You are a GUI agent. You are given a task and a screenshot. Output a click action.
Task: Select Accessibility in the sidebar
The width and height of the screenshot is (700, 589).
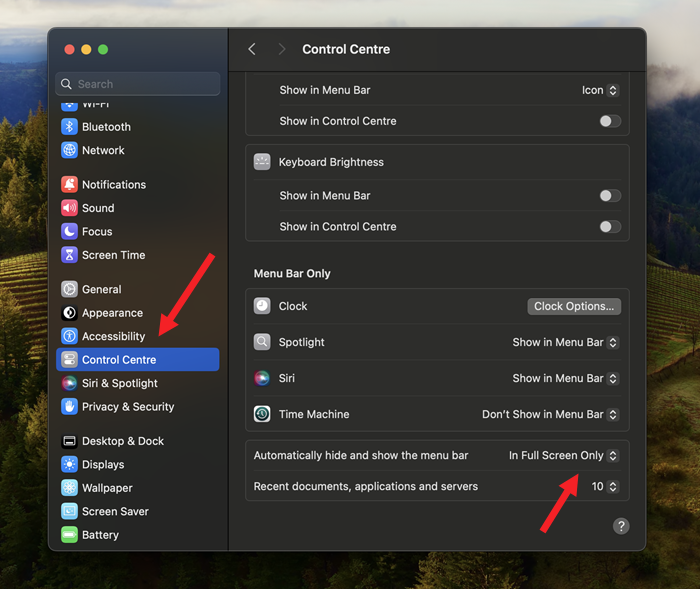click(138, 336)
